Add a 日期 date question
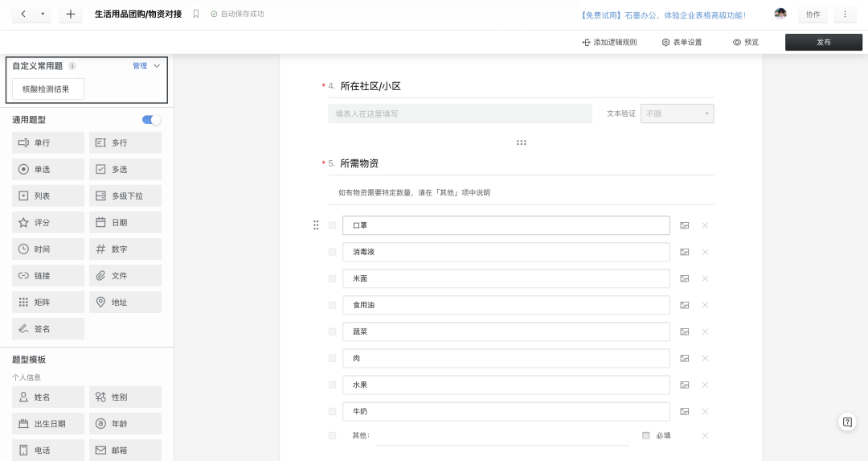Image resolution: width=868 pixels, height=461 pixels. click(125, 222)
